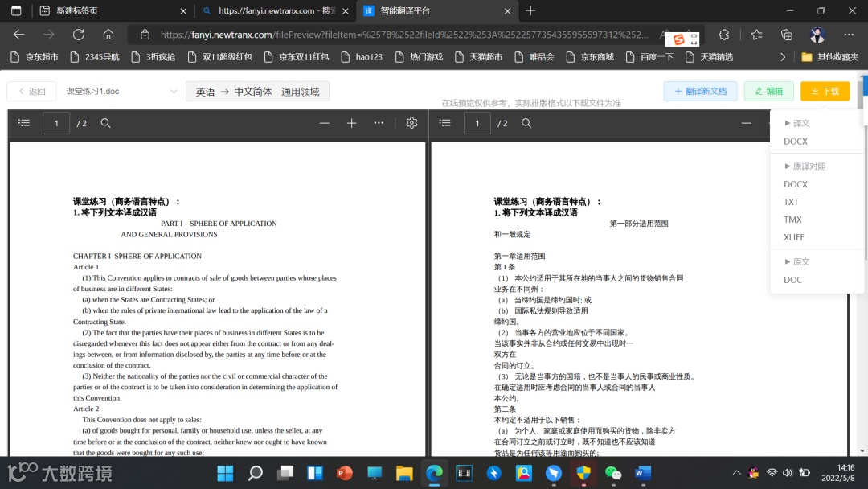Click the right viewer page number field
The image size is (868, 489).
click(x=477, y=123)
